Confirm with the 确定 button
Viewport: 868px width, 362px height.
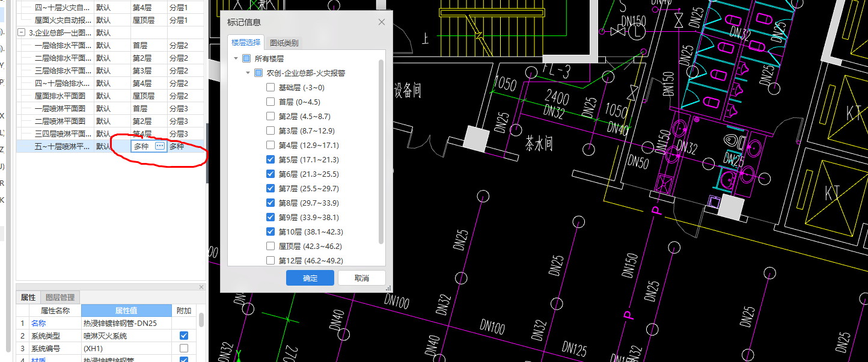(x=310, y=278)
